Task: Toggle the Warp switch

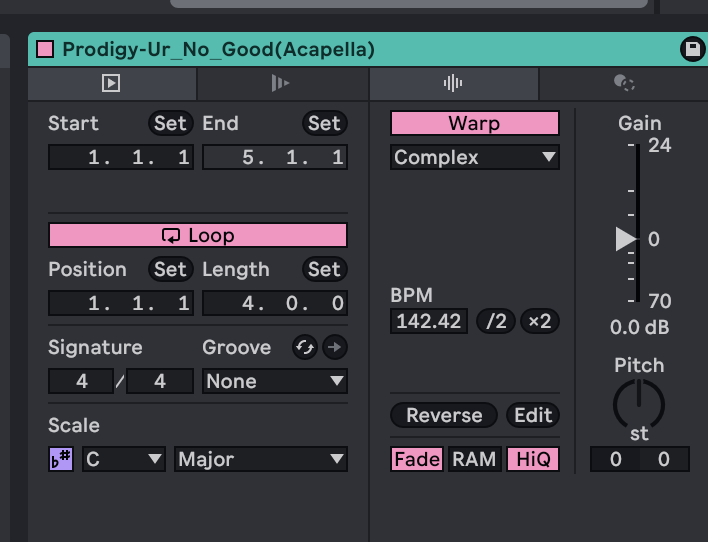Action: pos(475,123)
